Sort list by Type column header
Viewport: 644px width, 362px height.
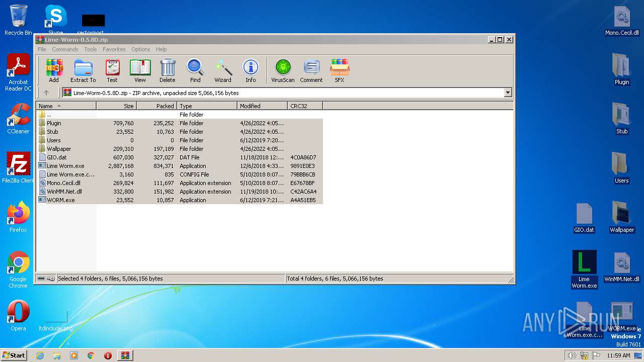coord(207,106)
